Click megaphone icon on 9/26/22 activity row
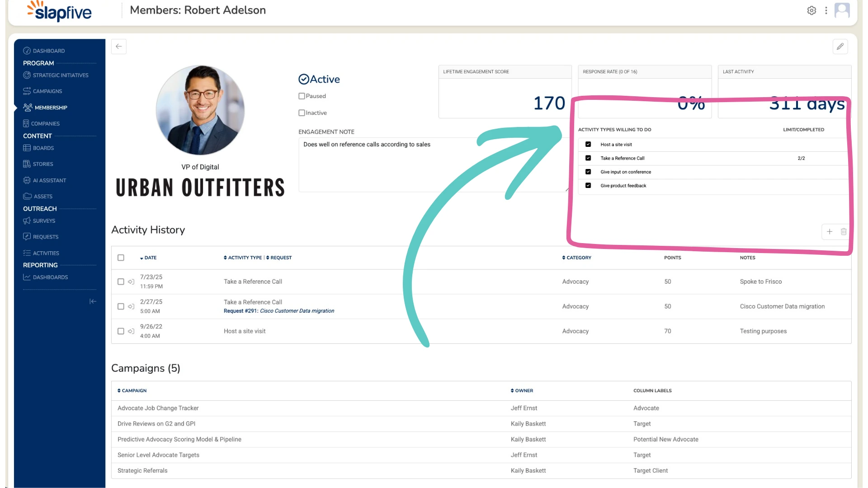The width and height of the screenshot is (868, 488). (x=131, y=331)
